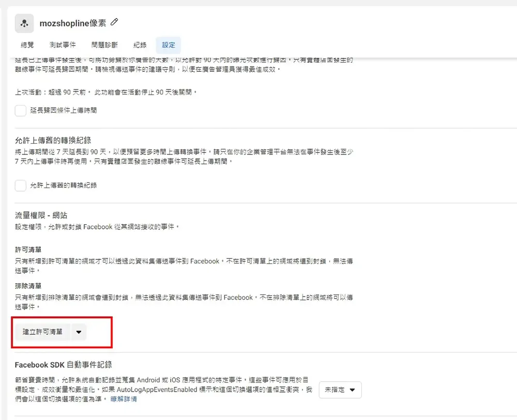Click the mozshopline pixel dataset icon
This screenshot has height=420, width=517.
pyautogui.click(x=24, y=23)
